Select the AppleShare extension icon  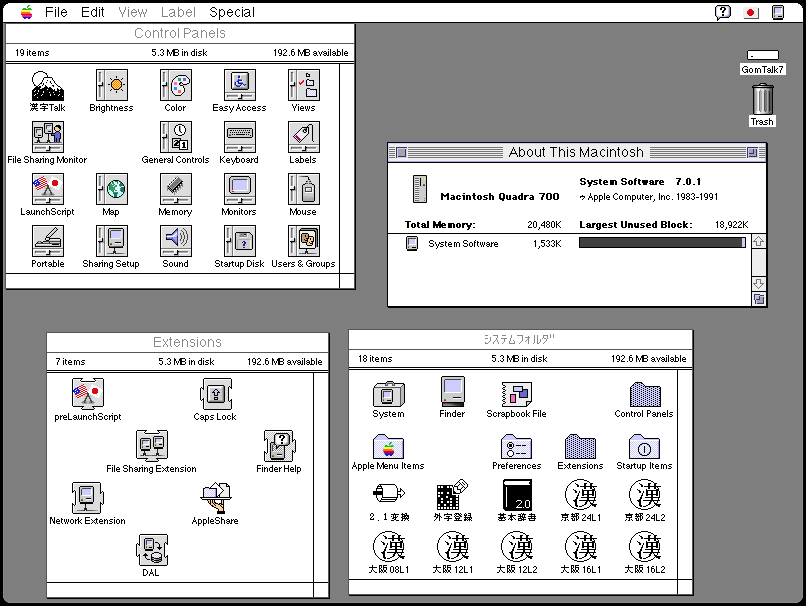tap(215, 498)
